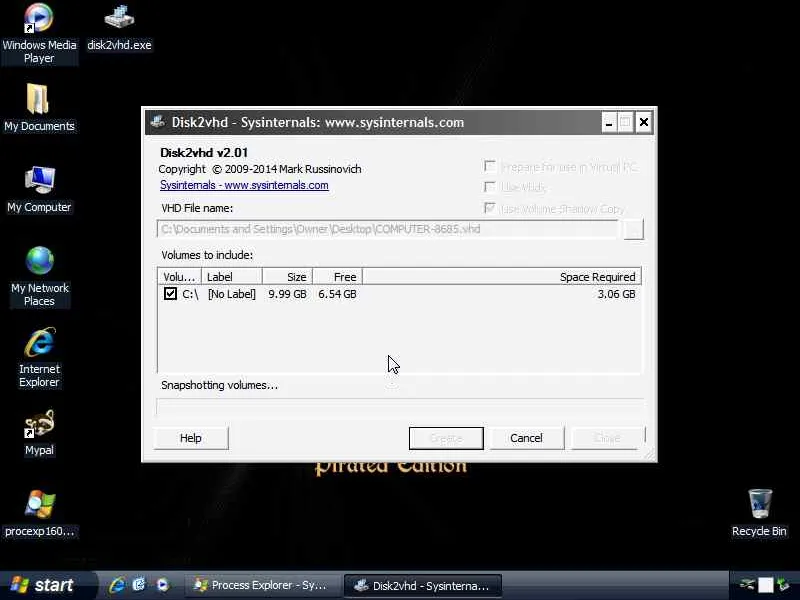The height and width of the screenshot is (600, 800).
Task: Toggle the C:\ volume checkbox
Action: [x=170, y=293]
